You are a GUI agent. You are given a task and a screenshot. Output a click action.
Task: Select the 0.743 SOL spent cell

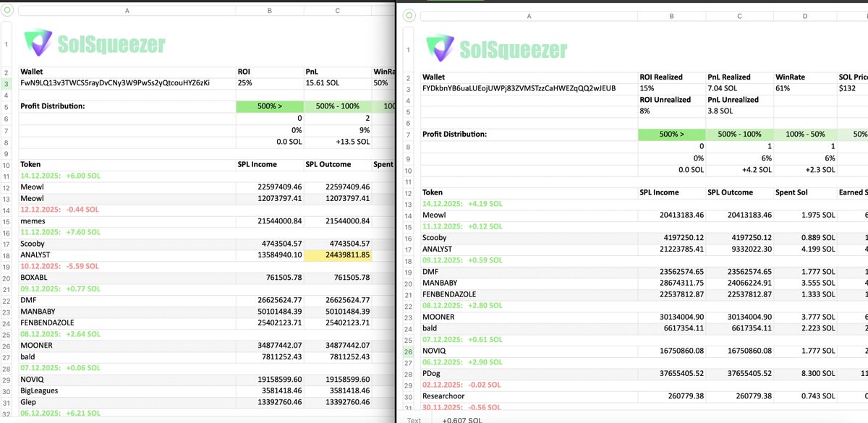[804, 397]
